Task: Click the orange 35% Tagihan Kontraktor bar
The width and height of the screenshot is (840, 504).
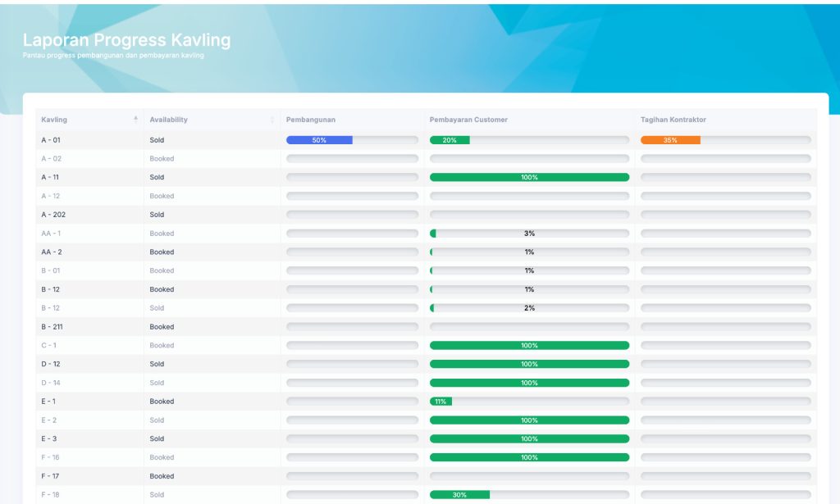Action: click(x=670, y=140)
